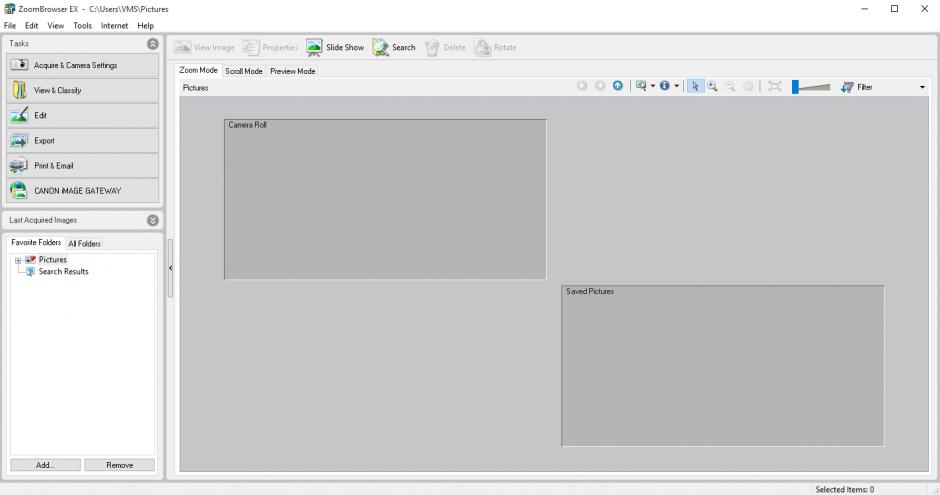Select the pointer selection tool
This screenshot has height=495, width=940.
pyautogui.click(x=697, y=87)
